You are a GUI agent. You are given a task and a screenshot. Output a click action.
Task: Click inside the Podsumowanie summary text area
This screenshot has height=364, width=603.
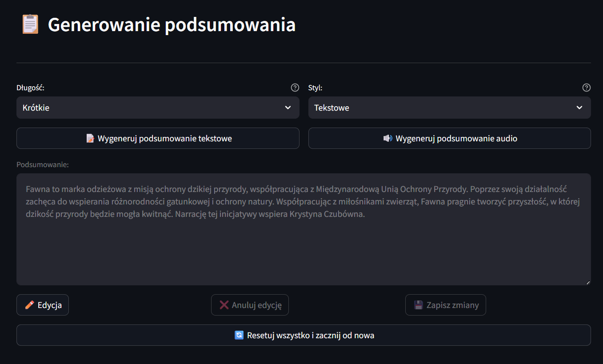[x=303, y=249]
